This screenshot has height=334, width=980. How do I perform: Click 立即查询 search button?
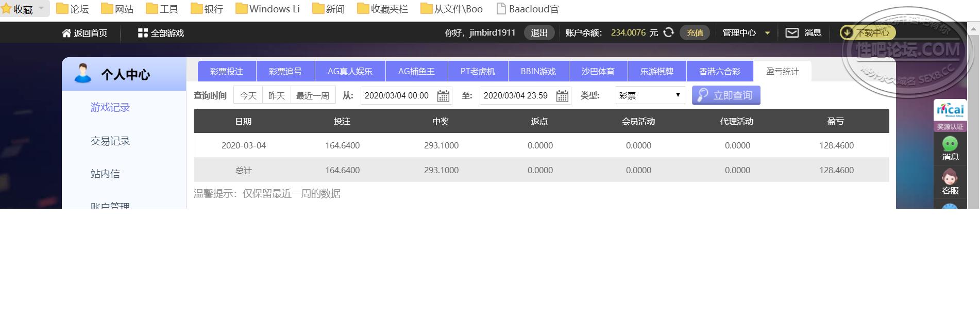tap(726, 95)
